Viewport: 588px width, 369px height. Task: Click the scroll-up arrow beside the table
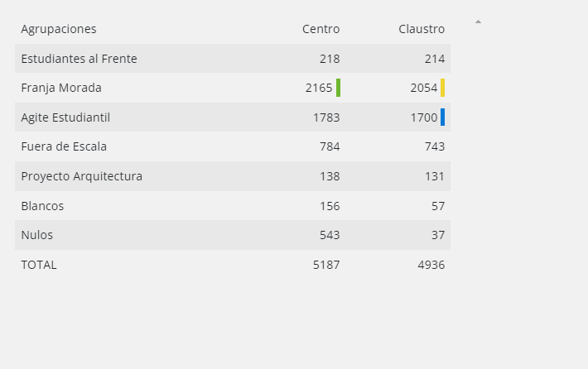478,22
